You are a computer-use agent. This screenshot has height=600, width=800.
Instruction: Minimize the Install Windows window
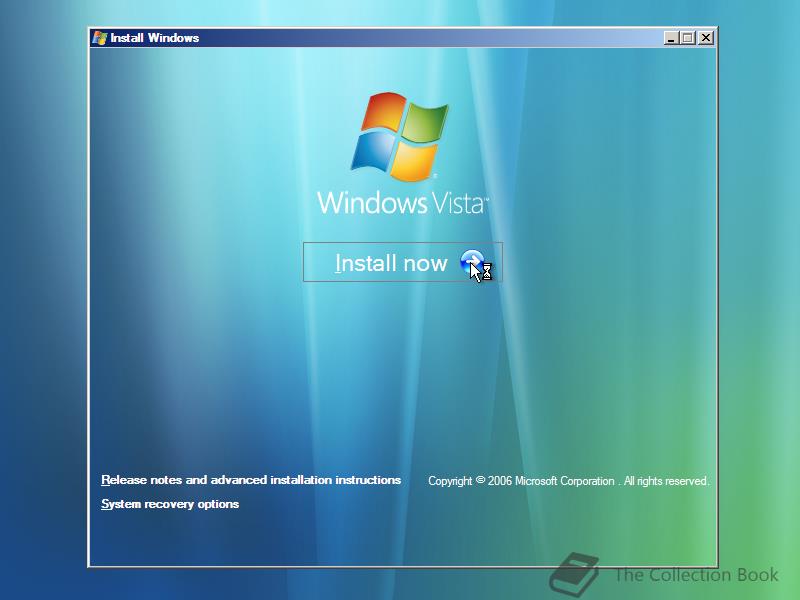[671, 38]
